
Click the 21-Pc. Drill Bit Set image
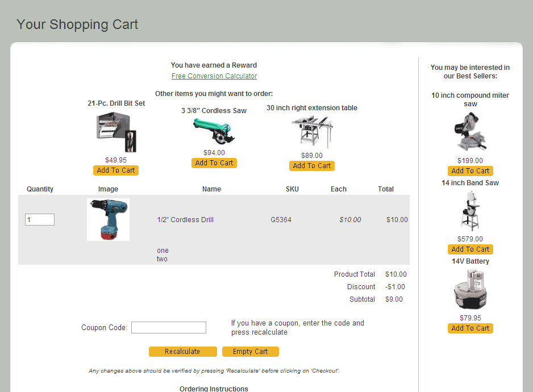(116, 132)
